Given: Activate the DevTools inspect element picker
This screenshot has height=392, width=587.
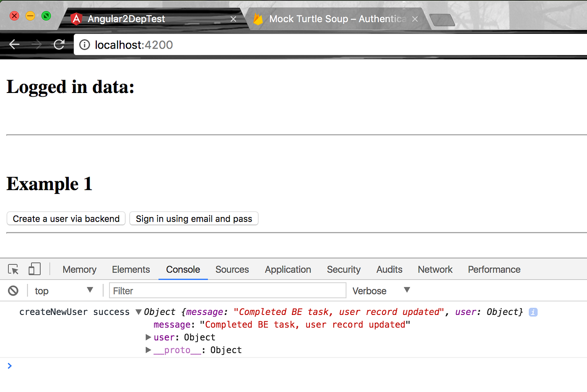Looking at the screenshot, I should point(13,269).
